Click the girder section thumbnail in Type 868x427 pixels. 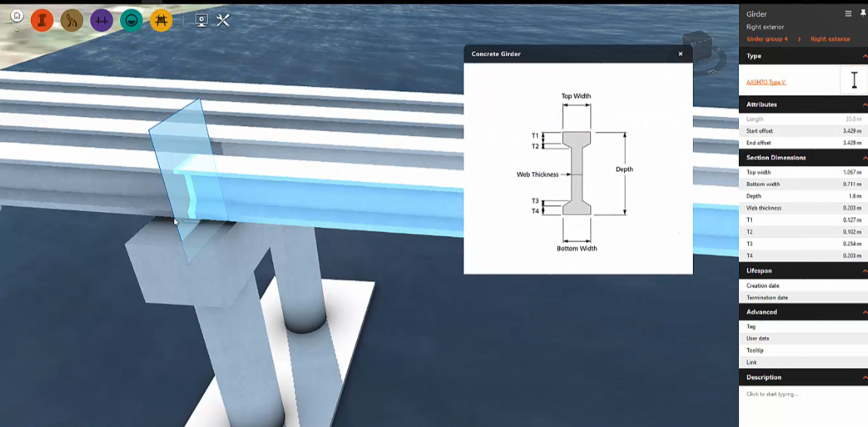854,80
